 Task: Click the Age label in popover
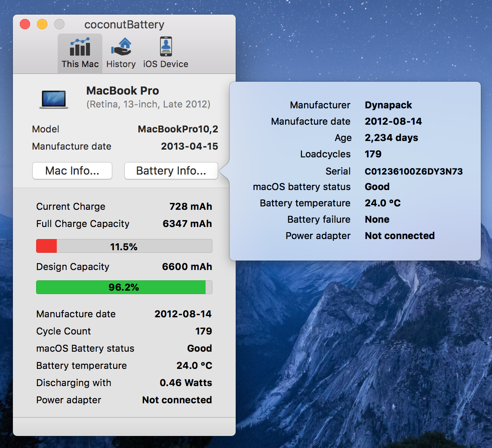click(343, 138)
